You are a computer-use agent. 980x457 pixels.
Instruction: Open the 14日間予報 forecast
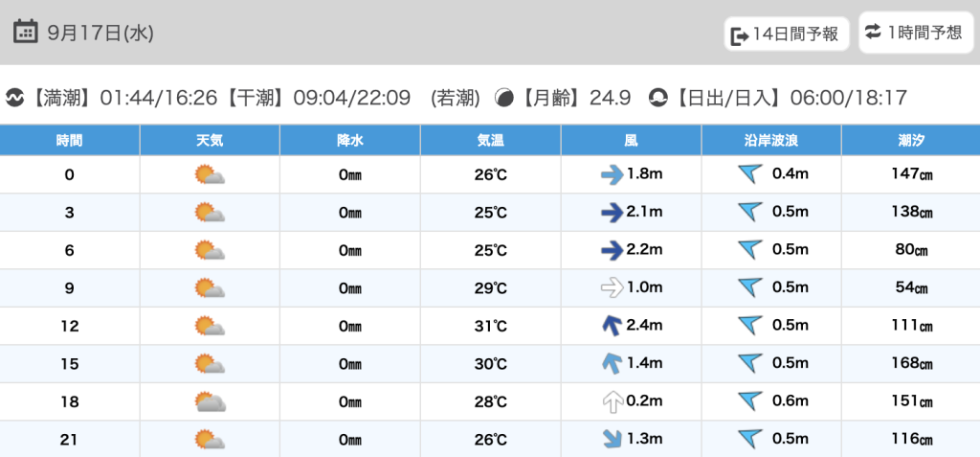[x=786, y=34]
